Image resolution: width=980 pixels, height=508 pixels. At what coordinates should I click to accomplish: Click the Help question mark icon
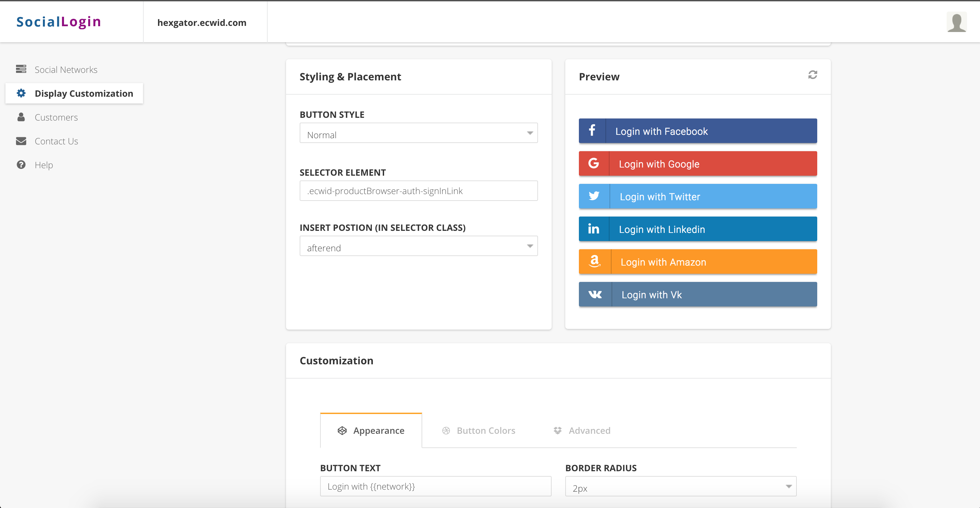(x=21, y=164)
